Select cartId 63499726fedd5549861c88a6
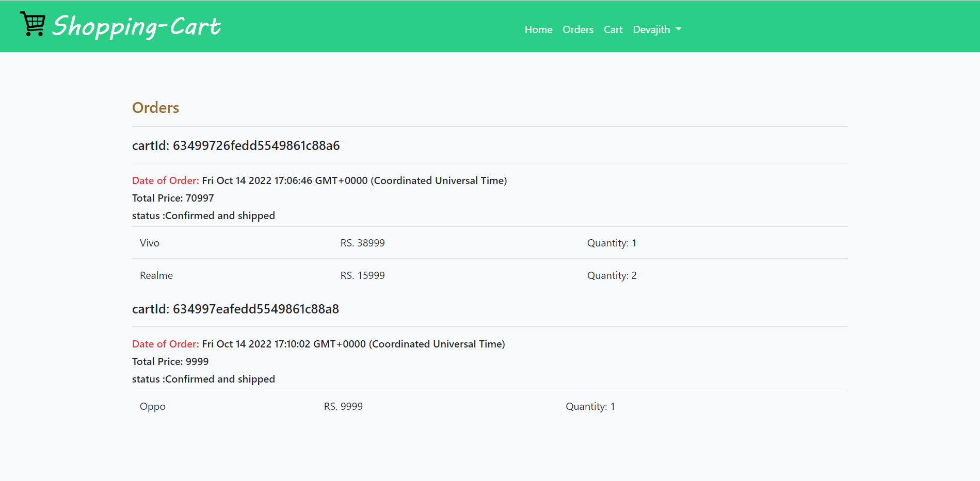The width and height of the screenshot is (980, 481). (x=235, y=145)
